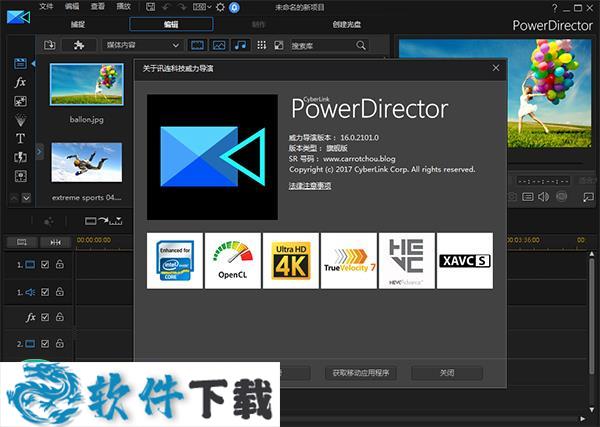The height and width of the screenshot is (427, 600).
Task: Uncheck the first video track checkbox
Action: [x=45, y=264]
